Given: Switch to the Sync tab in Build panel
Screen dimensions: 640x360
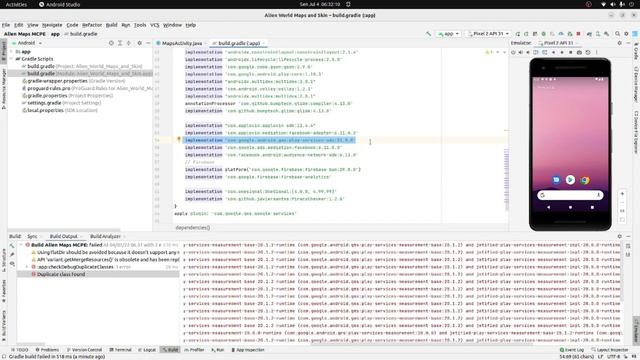Looking at the screenshot, I should [x=32, y=236].
